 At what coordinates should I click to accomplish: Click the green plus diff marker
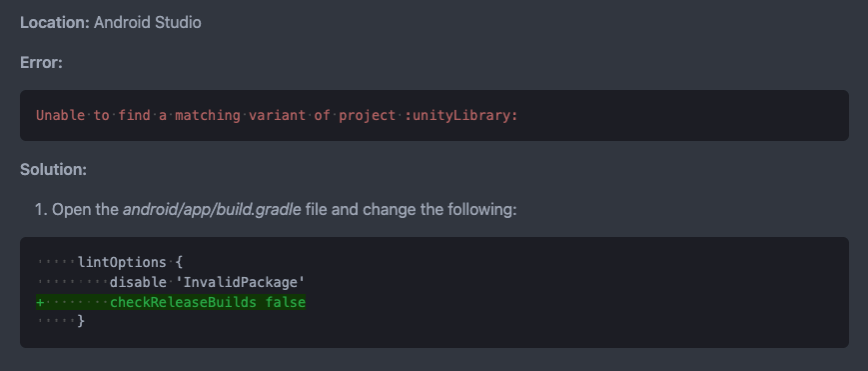(40, 302)
